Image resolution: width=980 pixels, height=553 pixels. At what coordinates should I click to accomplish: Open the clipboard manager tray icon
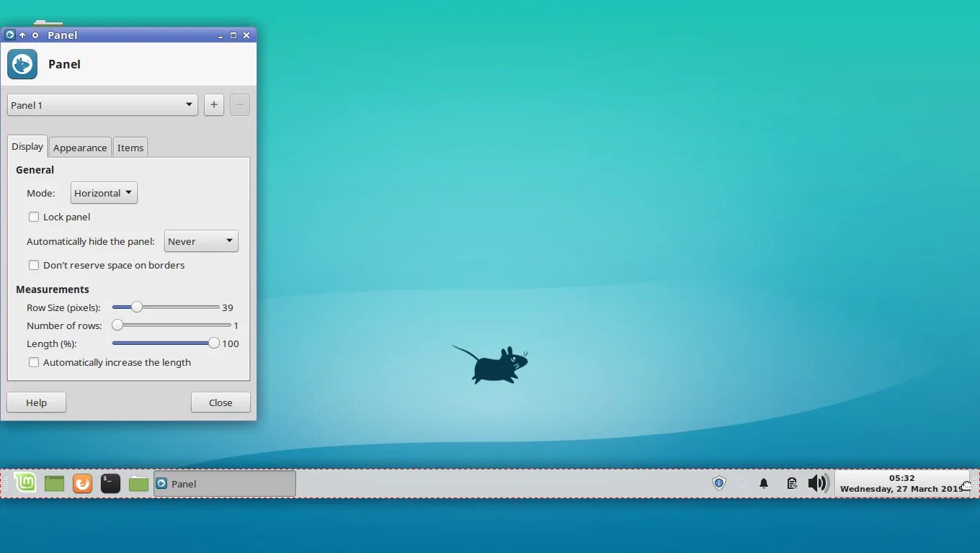pos(791,484)
